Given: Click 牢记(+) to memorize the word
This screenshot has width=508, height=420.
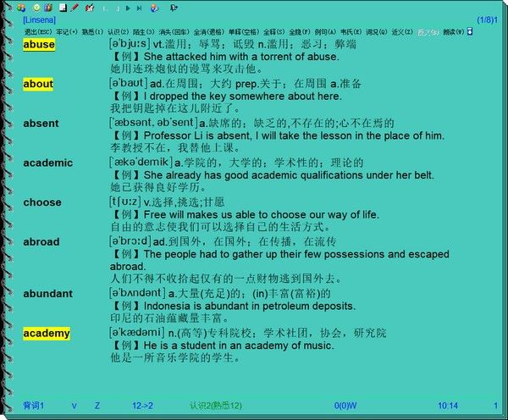Looking at the screenshot, I should pos(68,31).
